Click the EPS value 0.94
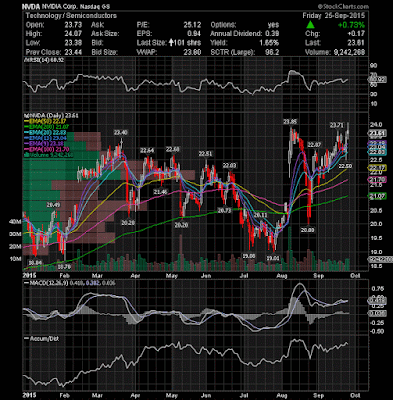Image resolution: width=393 pixels, height=400 pixels. [x=194, y=34]
